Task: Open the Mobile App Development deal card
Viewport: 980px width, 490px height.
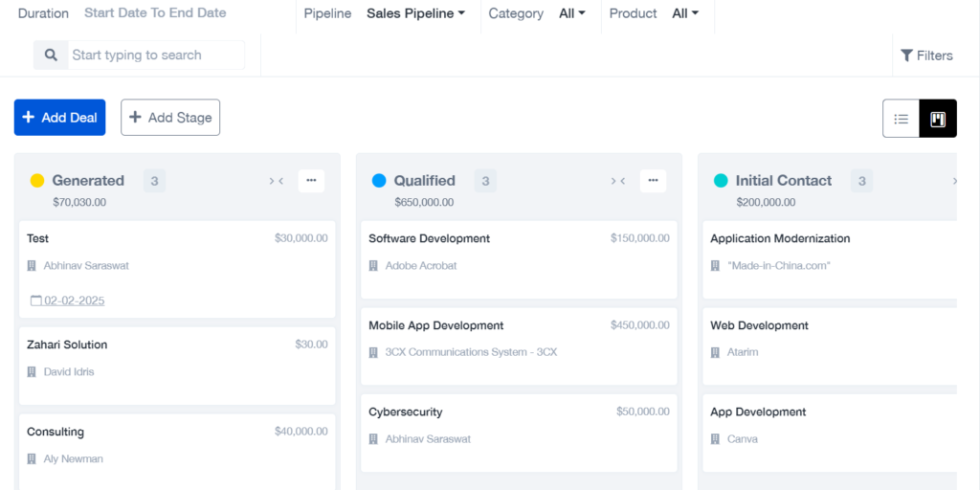Action: tap(519, 346)
